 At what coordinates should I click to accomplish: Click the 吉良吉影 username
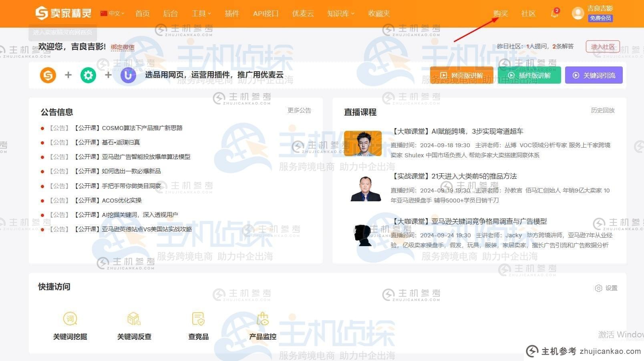600,8
